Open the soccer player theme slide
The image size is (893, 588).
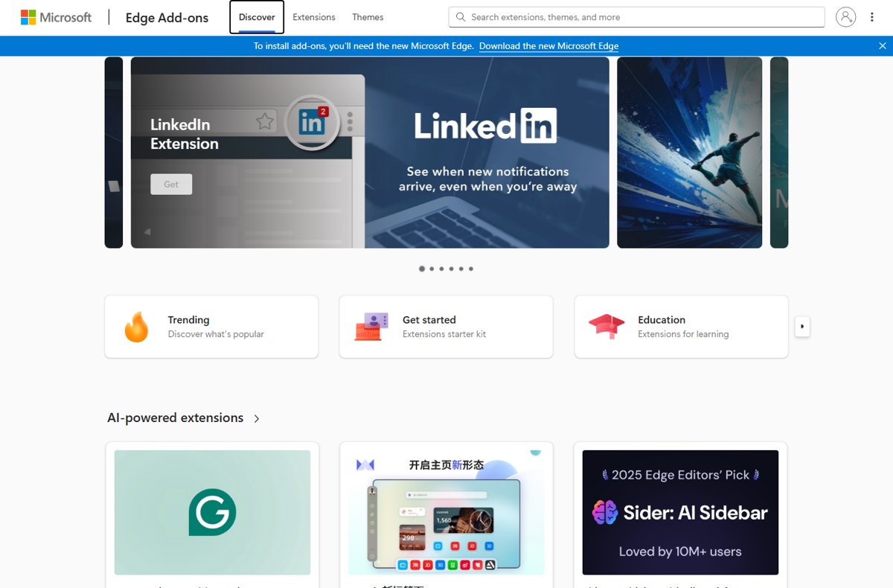[x=690, y=153]
